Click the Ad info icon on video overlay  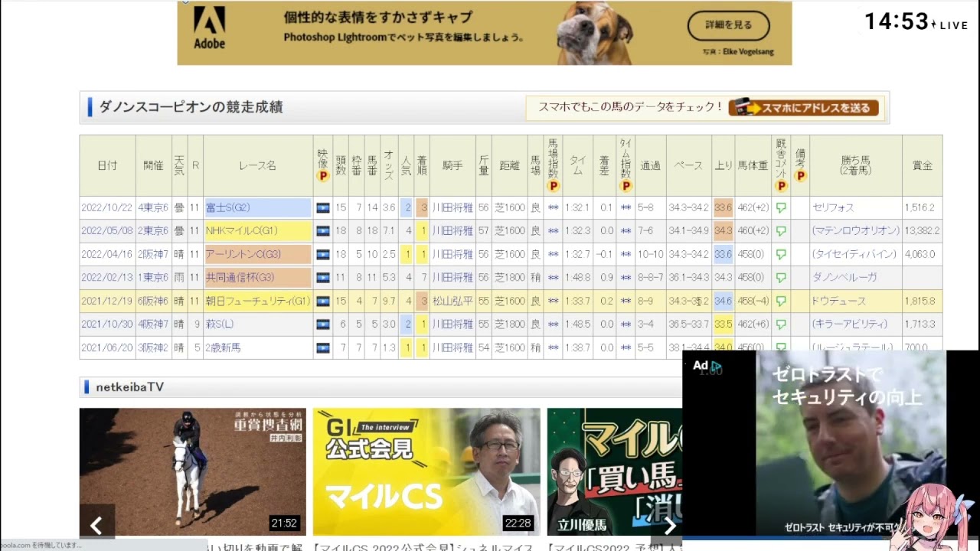(x=715, y=367)
